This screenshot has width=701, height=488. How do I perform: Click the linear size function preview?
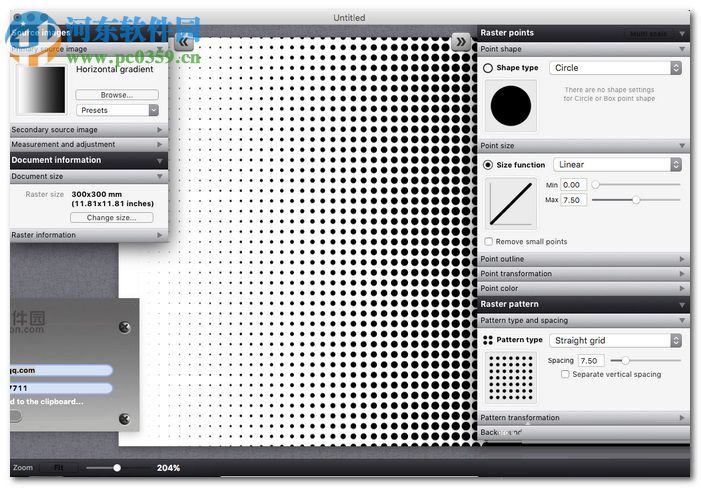click(511, 203)
